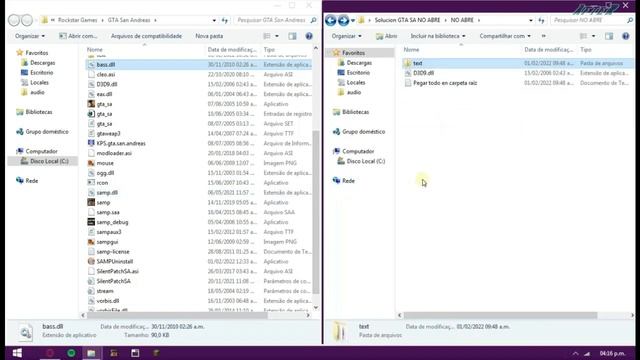Click Nova pasta button

(x=209, y=36)
